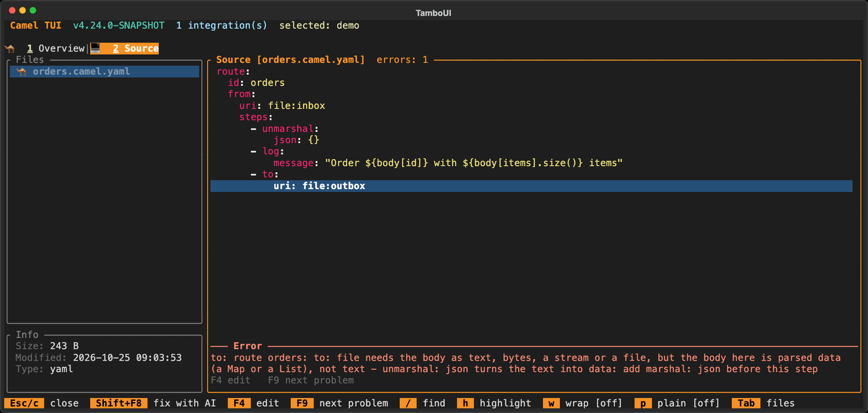The image size is (868, 413).
Task: Click the '- to:' source line
Action: [x=265, y=175]
